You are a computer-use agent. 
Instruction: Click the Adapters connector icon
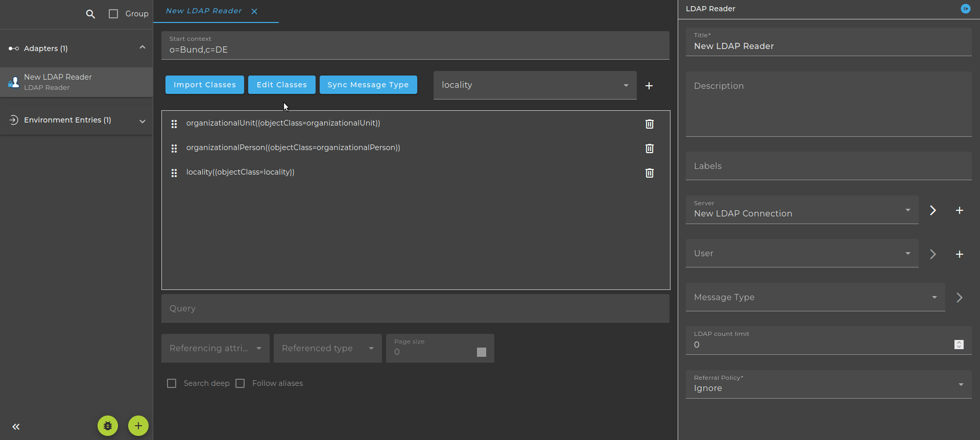[x=14, y=48]
